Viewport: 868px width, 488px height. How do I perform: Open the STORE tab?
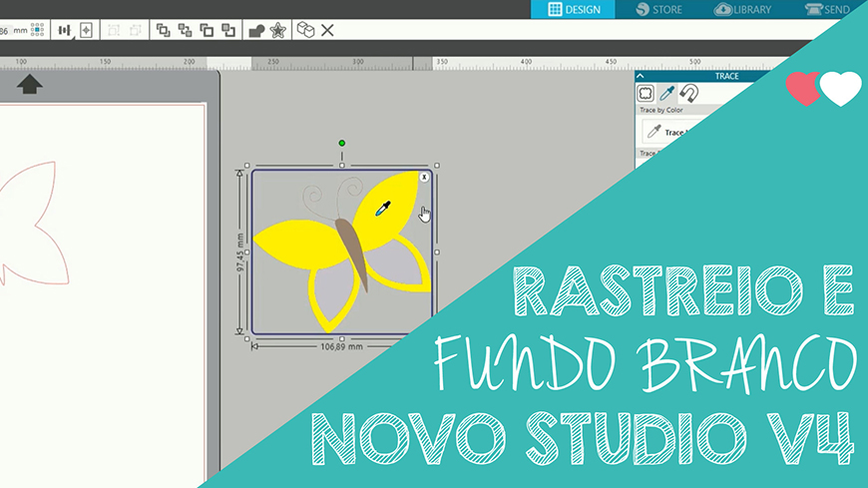pos(659,9)
